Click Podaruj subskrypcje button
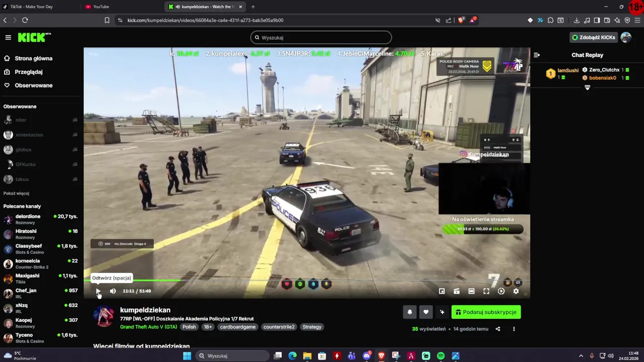 tap(486, 312)
